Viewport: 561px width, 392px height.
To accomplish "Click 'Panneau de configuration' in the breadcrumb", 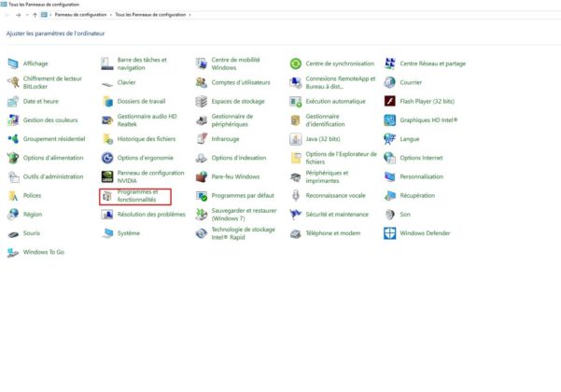I will click(78, 15).
